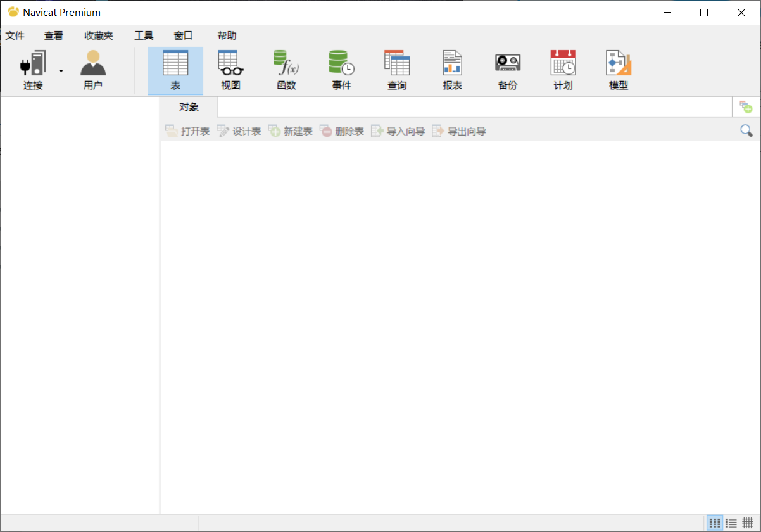Screen dimensions: 761x532
Task: Switch to the 对象 tab
Action: click(189, 107)
